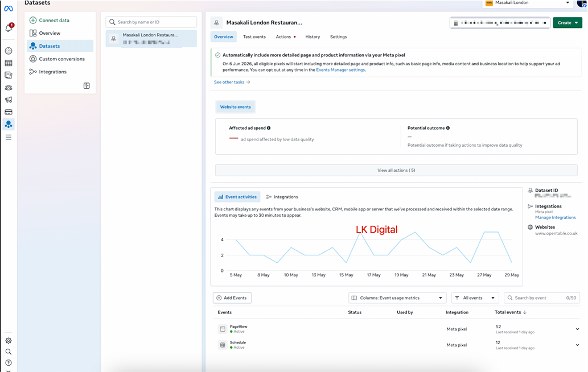The width and height of the screenshot is (588, 372).
Task: Open the Create dropdown button
Action: (568, 23)
